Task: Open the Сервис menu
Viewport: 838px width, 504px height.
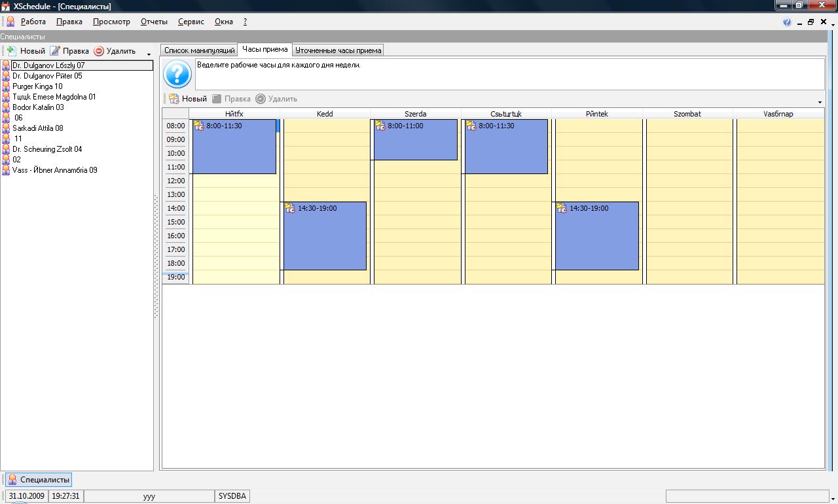Action: point(191,22)
